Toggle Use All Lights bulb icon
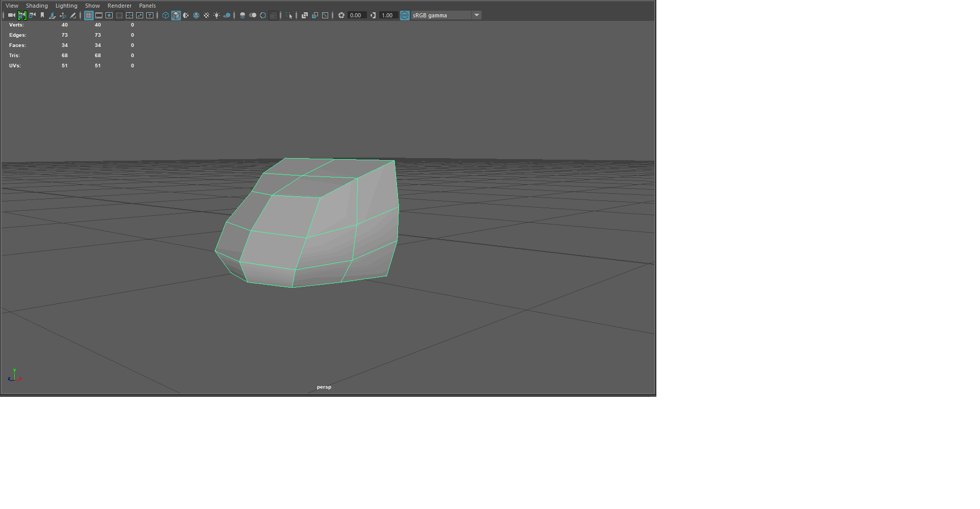Viewport: 980px width, 509px height. click(217, 15)
